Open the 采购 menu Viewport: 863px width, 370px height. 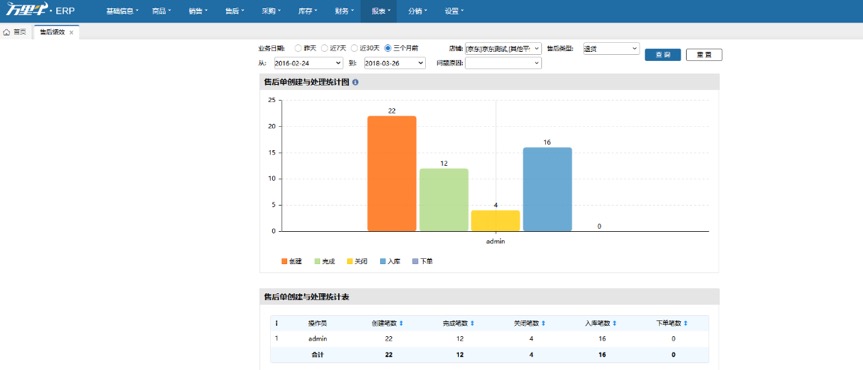coord(271,11)
